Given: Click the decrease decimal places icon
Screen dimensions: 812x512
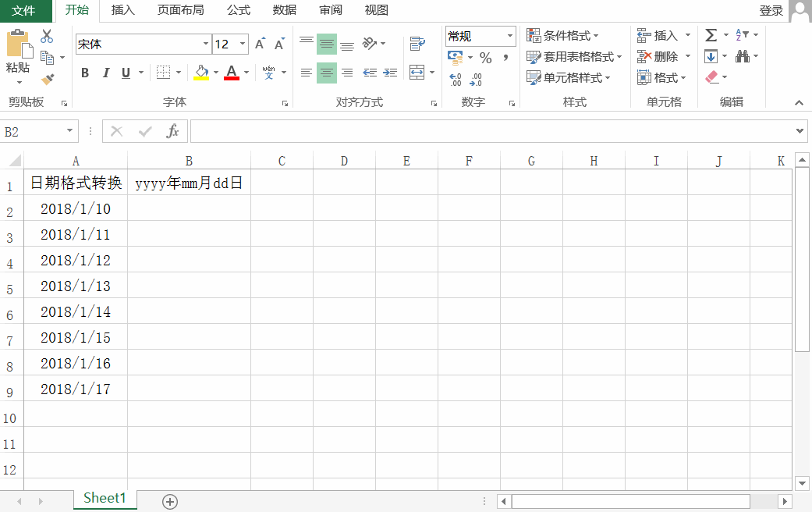Looking at the screenshot, I should [x=475, y=80].
